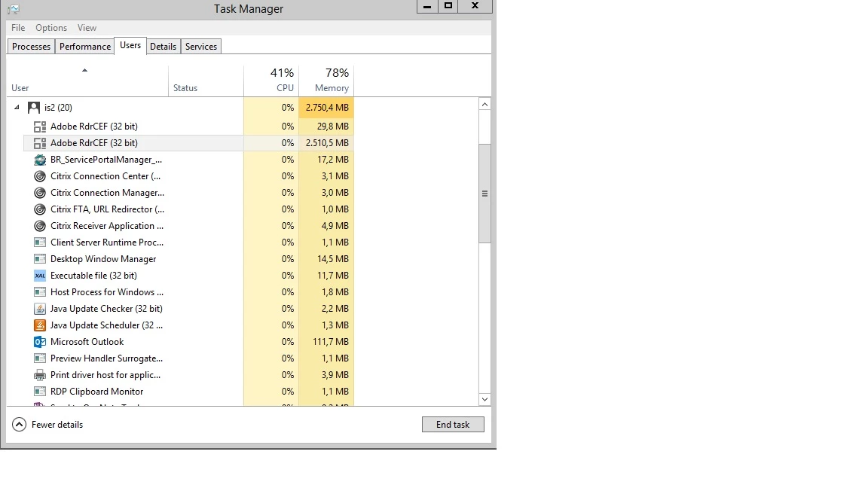Switch to the Services tab

tap(201, 47)
